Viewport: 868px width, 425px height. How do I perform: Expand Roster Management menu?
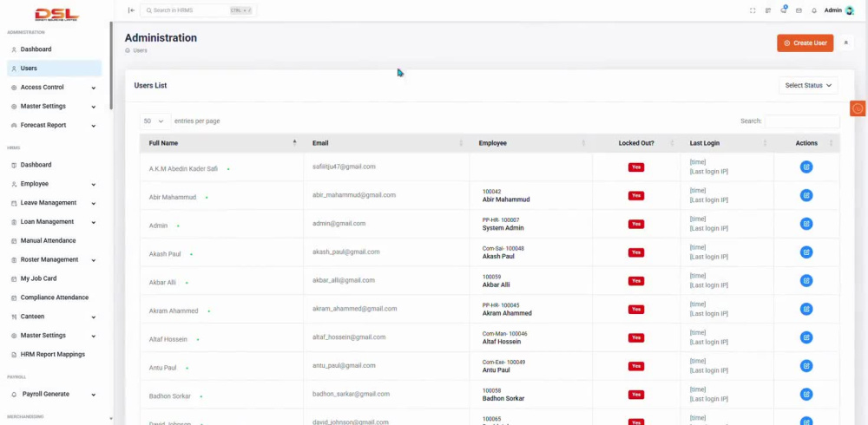coord(54,259)
